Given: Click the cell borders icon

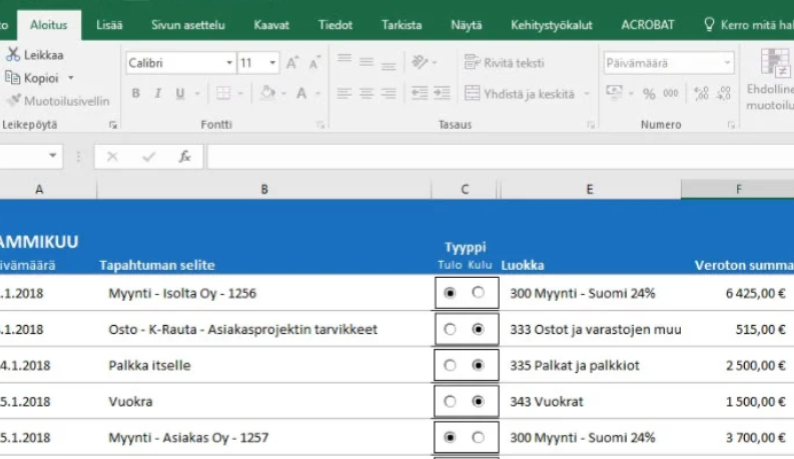Looking at the screenshot, I should tap(223, 93).
